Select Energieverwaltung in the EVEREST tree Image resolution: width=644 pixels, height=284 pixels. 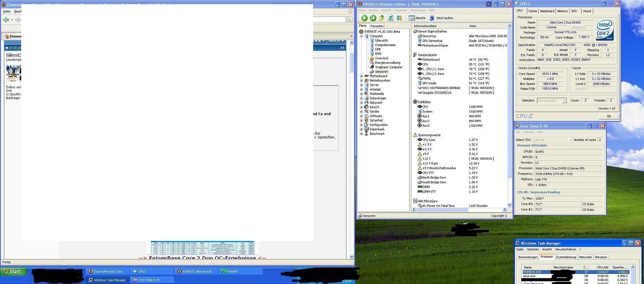(x=387, y=63)
